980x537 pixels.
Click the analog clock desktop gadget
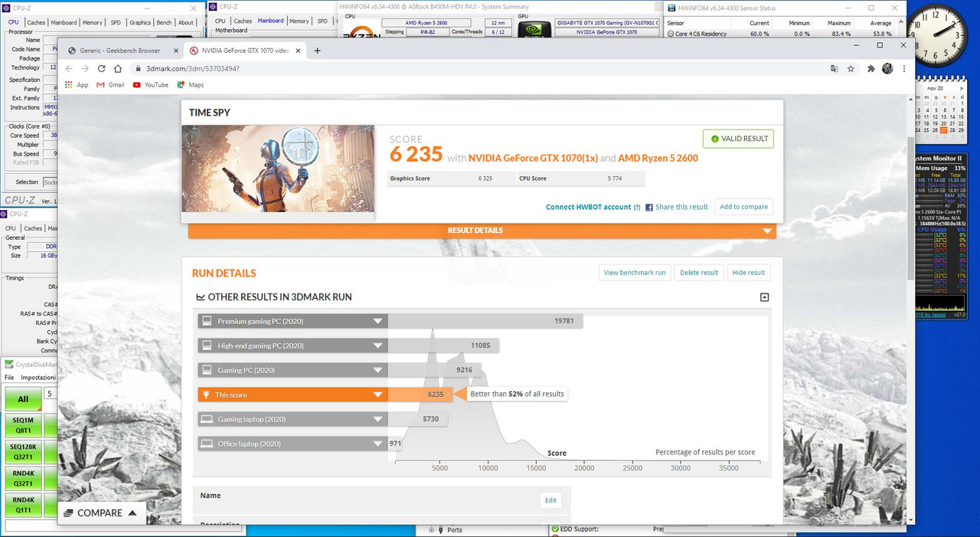click(937, 36)
